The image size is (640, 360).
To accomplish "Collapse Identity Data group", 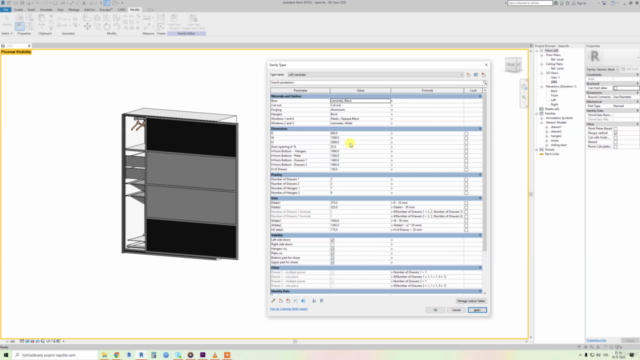I will click(480, 291).
